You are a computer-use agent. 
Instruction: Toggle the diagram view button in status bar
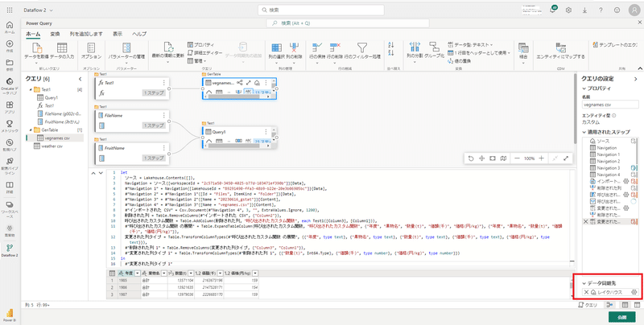point(609,305)
